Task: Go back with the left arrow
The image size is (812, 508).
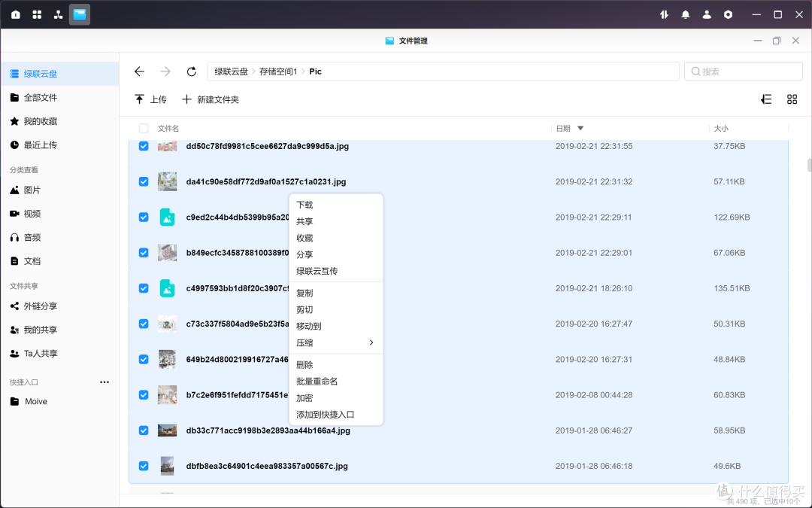Action: (139, 71)
